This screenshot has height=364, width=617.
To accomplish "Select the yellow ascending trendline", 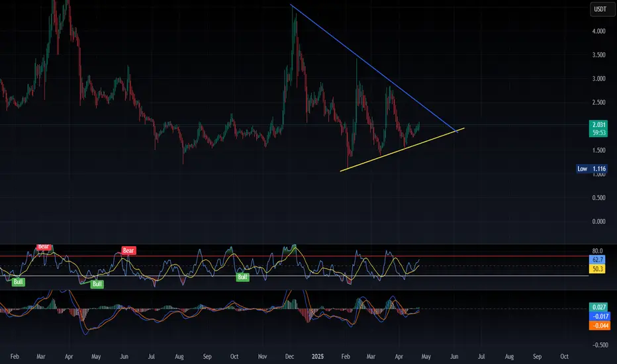I will click(401, 150).
